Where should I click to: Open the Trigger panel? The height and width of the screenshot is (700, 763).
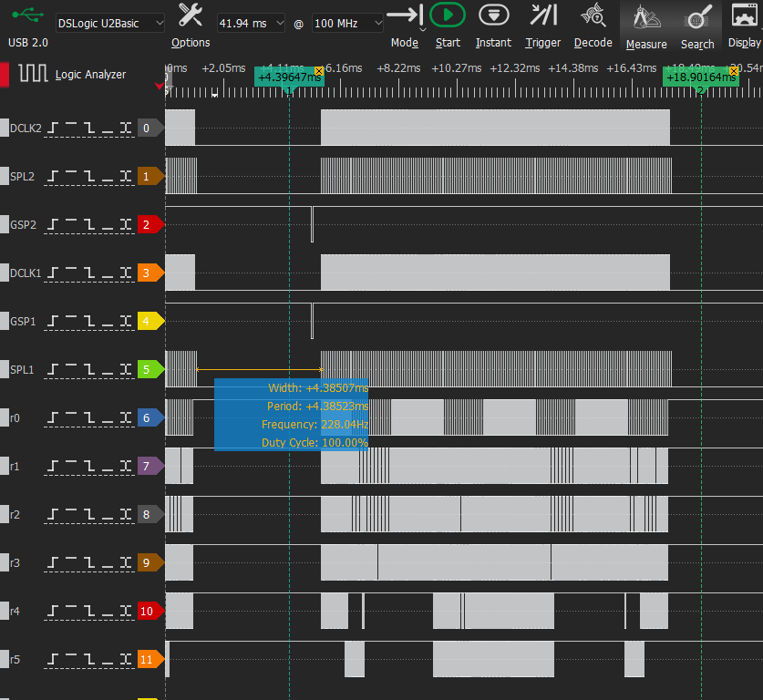[x=543, y=25]
